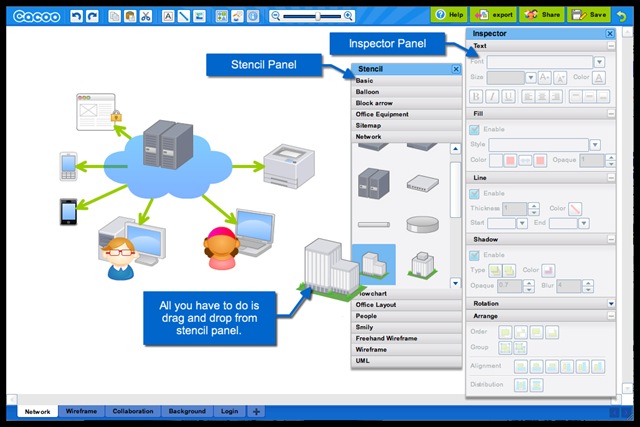
Task: Select the Text box tool
Action: pos(167,16)
